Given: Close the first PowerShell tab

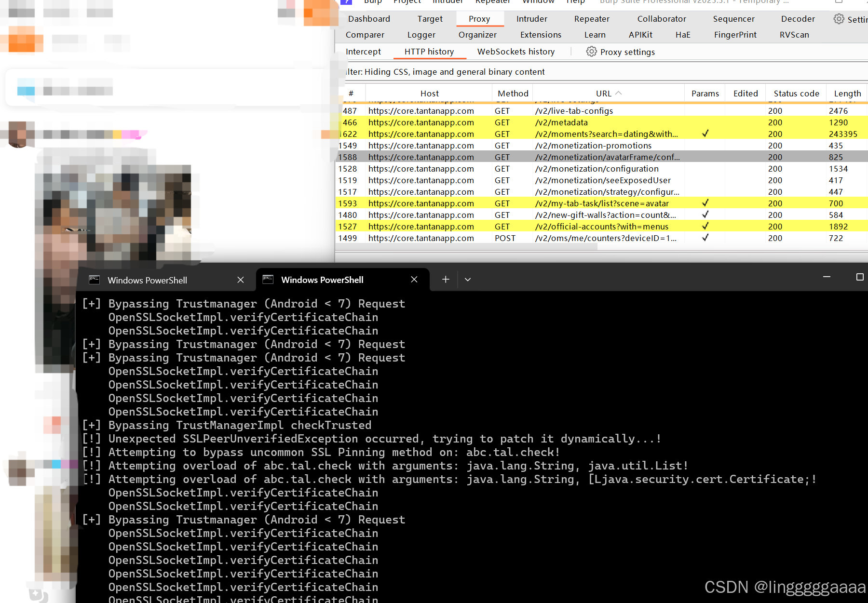Looking at the screenshot, I should point(241,280).
